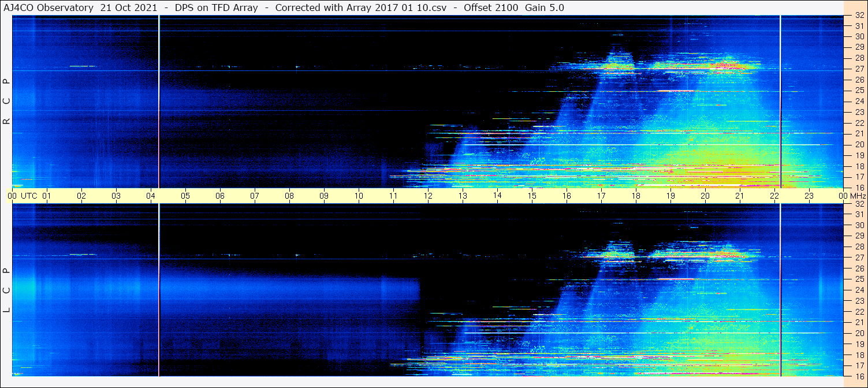
Task: Click the '21 Oct 2021' date in the title
Action: pyautogui.click(x=129, y=8)
